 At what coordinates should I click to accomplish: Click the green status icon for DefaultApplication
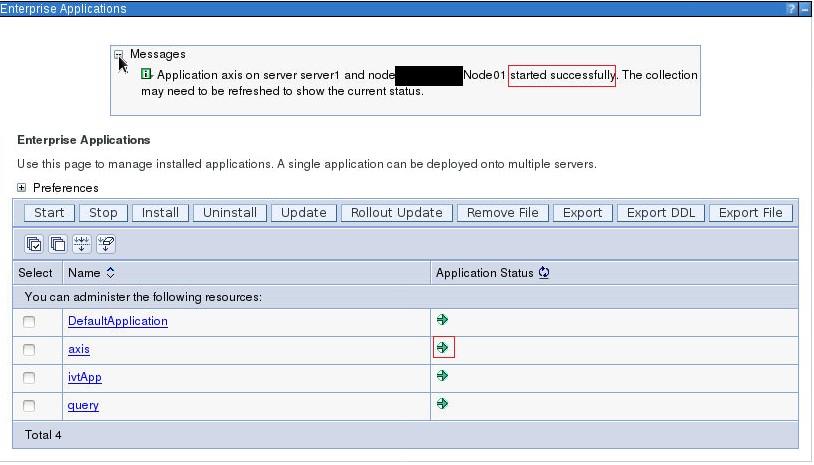[442, 319]
